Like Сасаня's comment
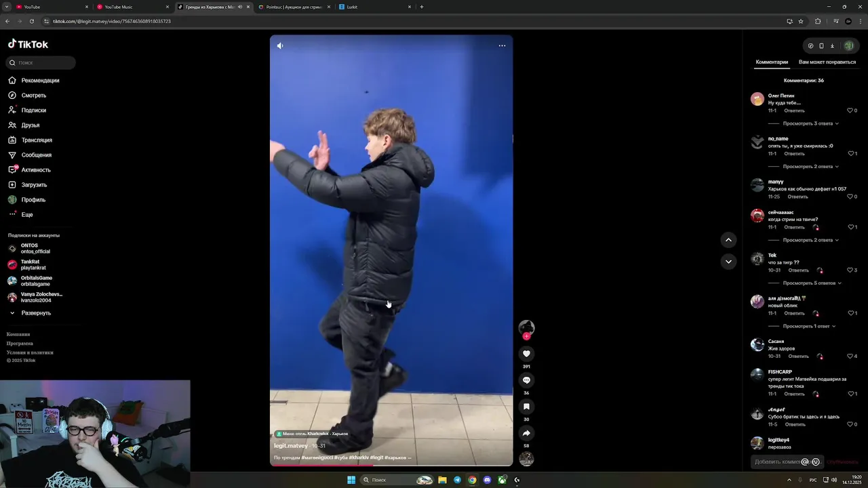 point(850,356)
